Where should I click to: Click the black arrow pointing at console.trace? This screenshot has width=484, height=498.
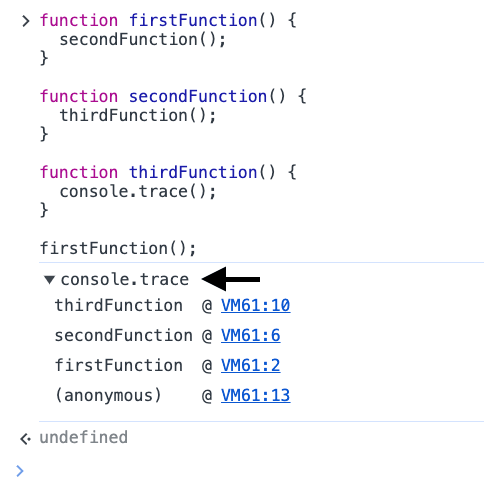coord(231,279)
